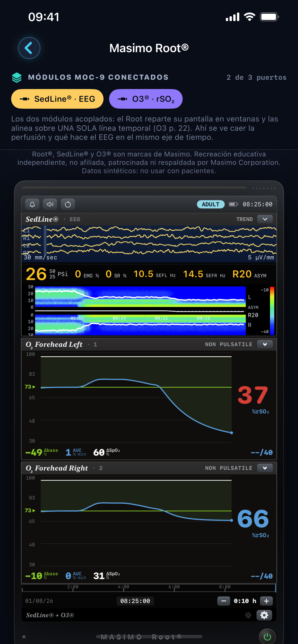Tap the Forehead Right rSO2 value 66
Viewport: 298px width, 644px height.
(x=253, y=519)
